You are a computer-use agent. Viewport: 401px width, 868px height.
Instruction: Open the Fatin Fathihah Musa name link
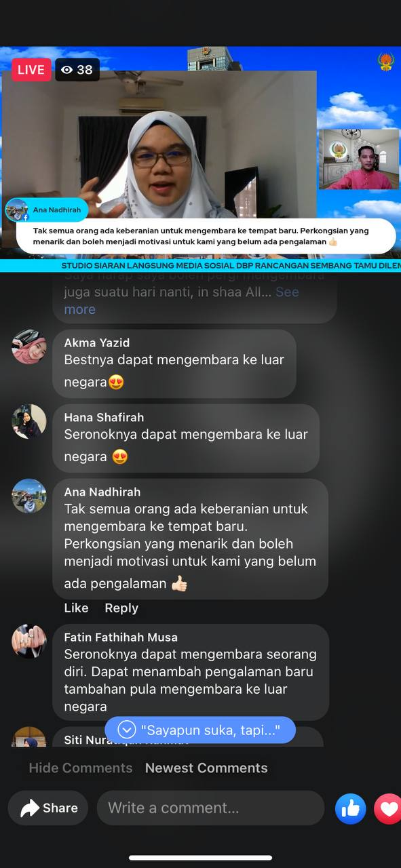coord(121,637)
